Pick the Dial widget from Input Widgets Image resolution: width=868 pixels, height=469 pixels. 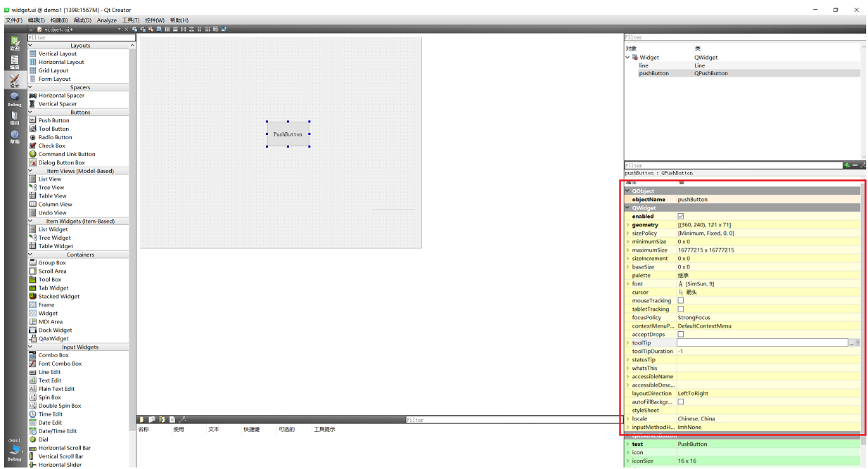(44, 439)
